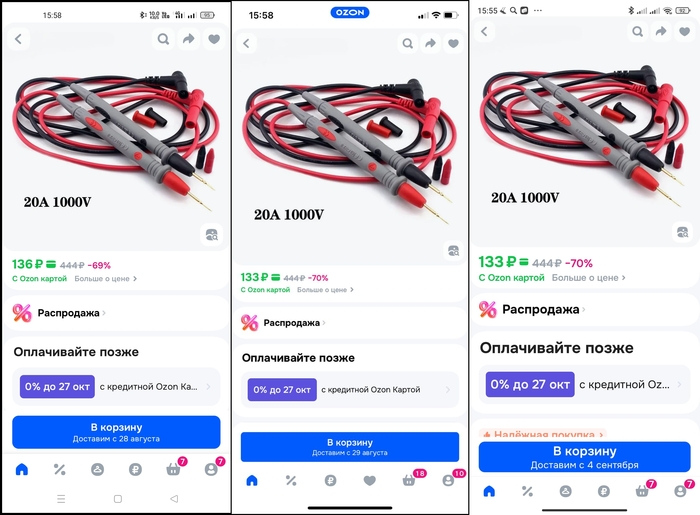The image size is (700, 515).
Task: Open the discounts percent tab in the left bottom bar
Action: [59, 469]
